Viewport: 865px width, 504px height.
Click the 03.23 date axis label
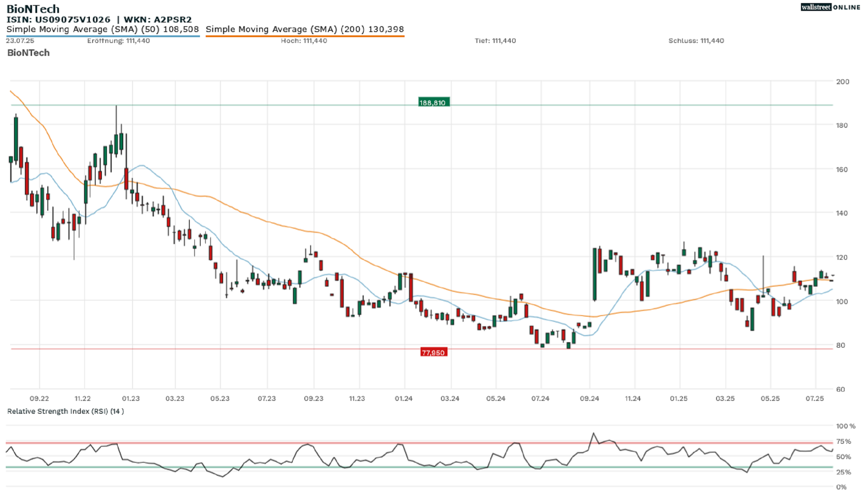(x=175, y=398)
